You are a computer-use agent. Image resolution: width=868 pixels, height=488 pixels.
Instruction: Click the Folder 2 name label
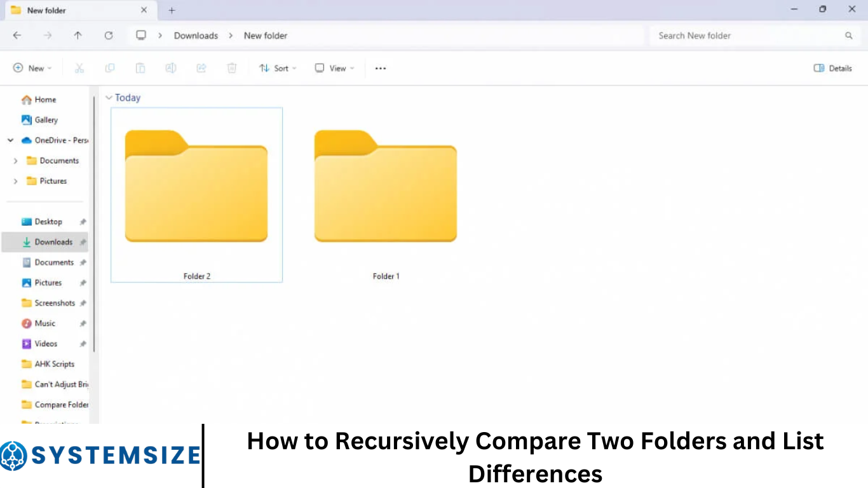197,276
